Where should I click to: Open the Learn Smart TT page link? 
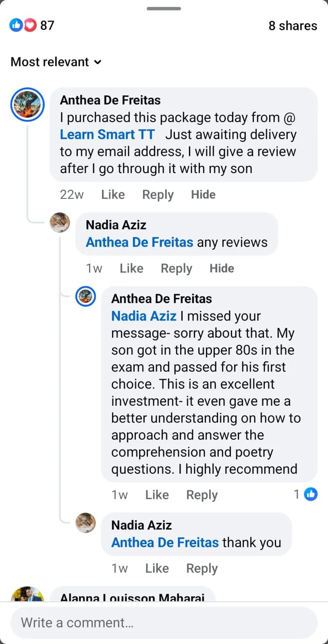tap(107, 134)
